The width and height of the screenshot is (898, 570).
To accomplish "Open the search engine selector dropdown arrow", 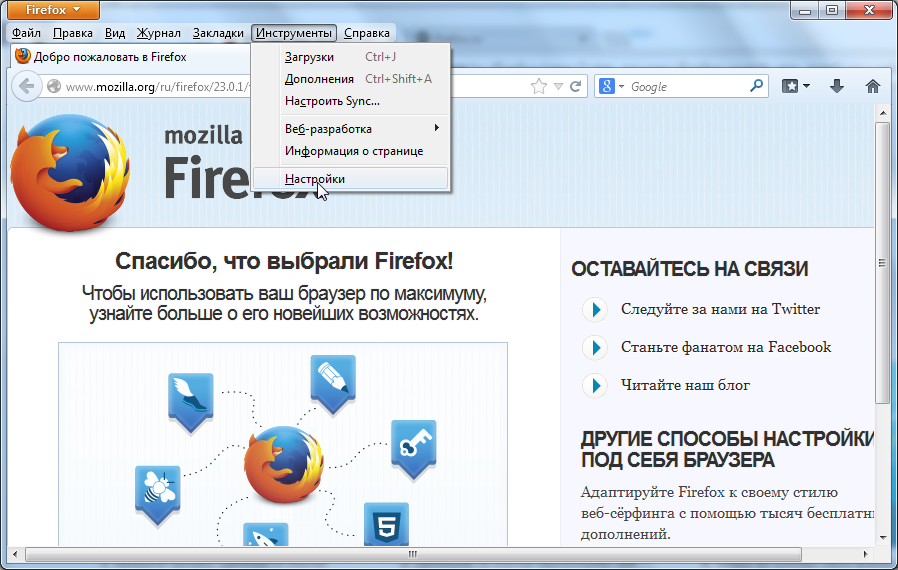I will 621,87.
